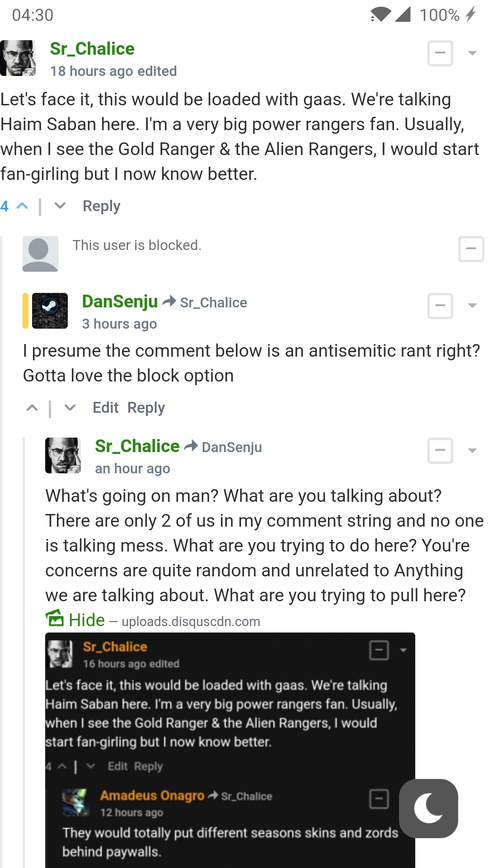Open Sr_Chalice's profile from top username
The height and width of the screenshot is (868, 488).
tap(92, 49)
